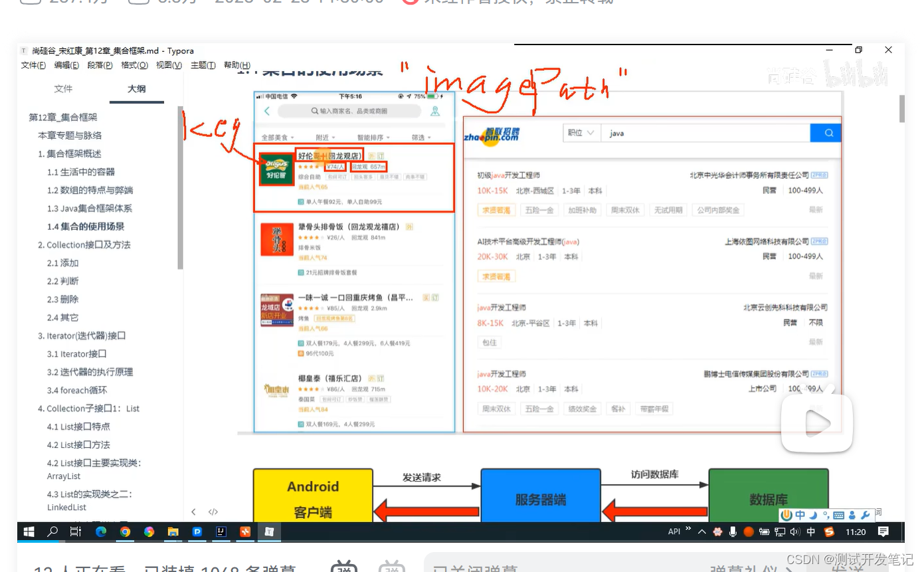Image resolution: width=924 pixels, height=572 pixels.
Task: Open Typora 主题(T) menu
Action: point(203,65)
